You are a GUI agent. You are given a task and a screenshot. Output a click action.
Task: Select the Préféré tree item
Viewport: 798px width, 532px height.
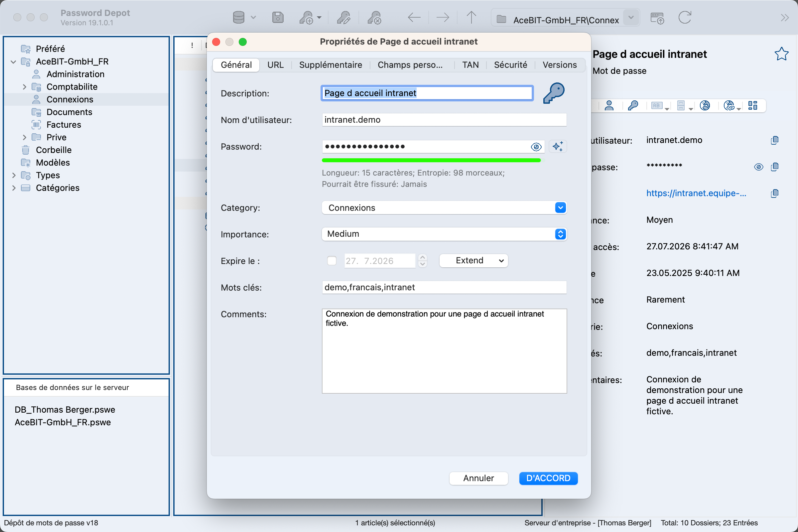click(x=50, y=49)
